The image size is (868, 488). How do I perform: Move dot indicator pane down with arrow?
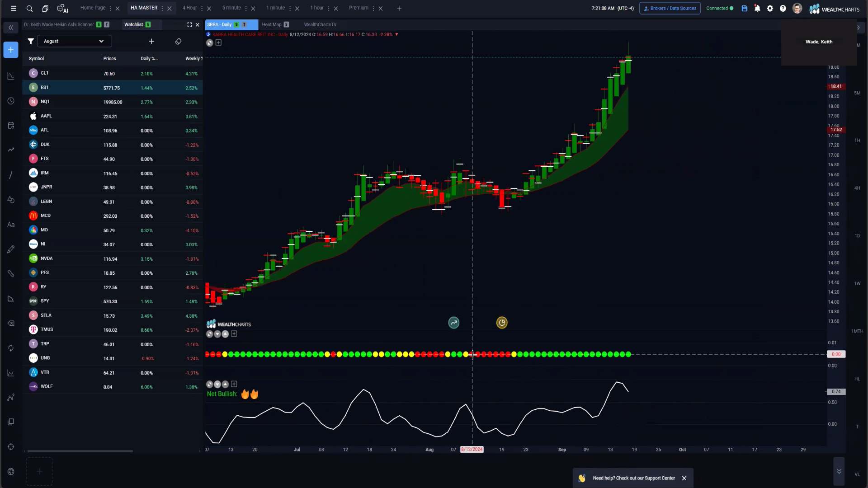(x=217, y=334)
